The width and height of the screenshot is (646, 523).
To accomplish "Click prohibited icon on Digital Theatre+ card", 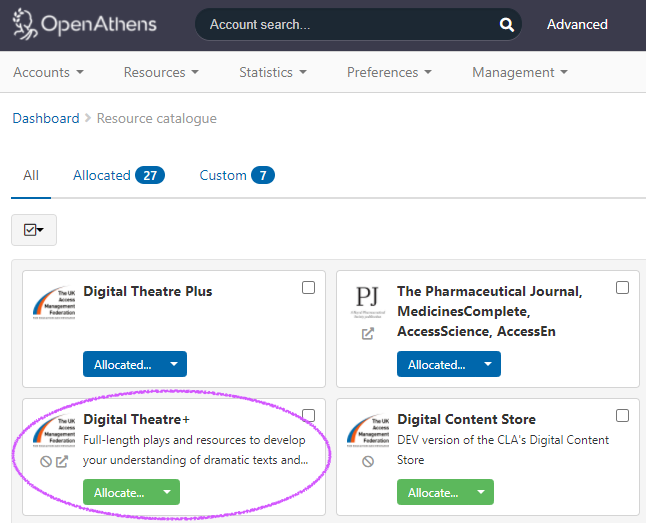I will click(x=46, y=462).
